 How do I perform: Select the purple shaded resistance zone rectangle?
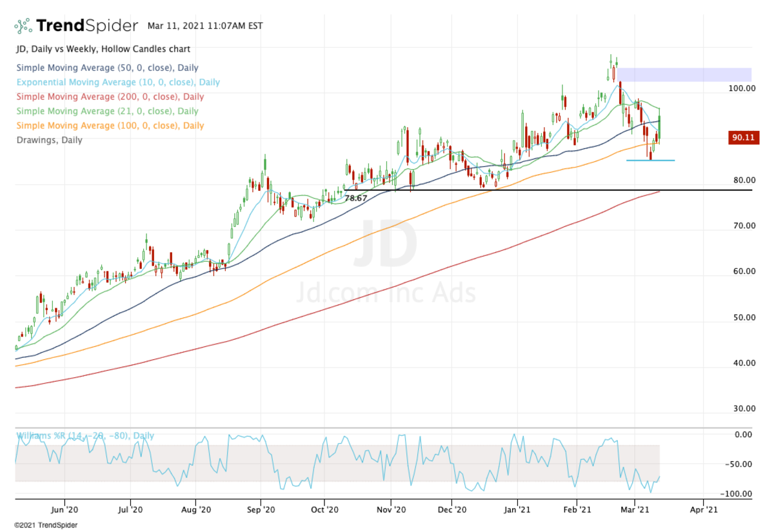pyautogui.click(x=685, y=75)
